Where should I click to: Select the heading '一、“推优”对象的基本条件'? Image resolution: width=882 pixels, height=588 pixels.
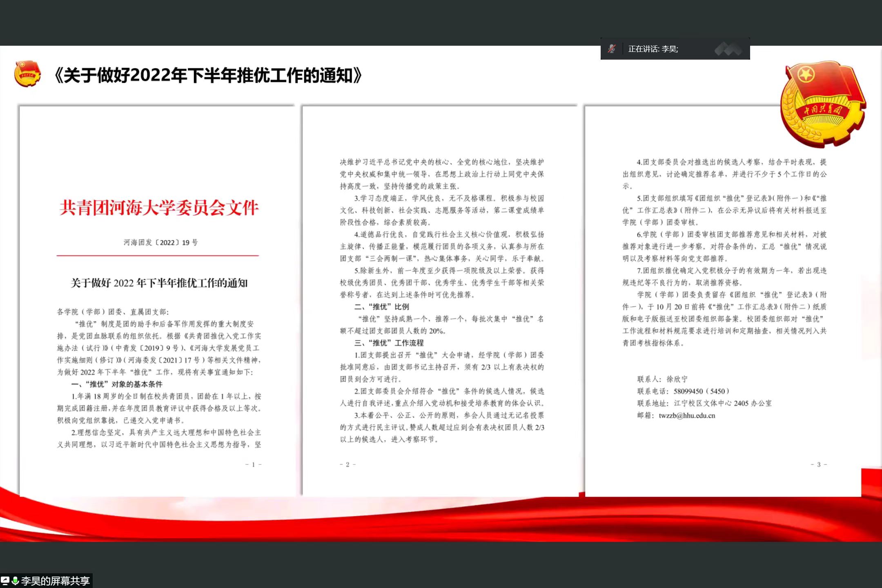click(x=116, y=384)
